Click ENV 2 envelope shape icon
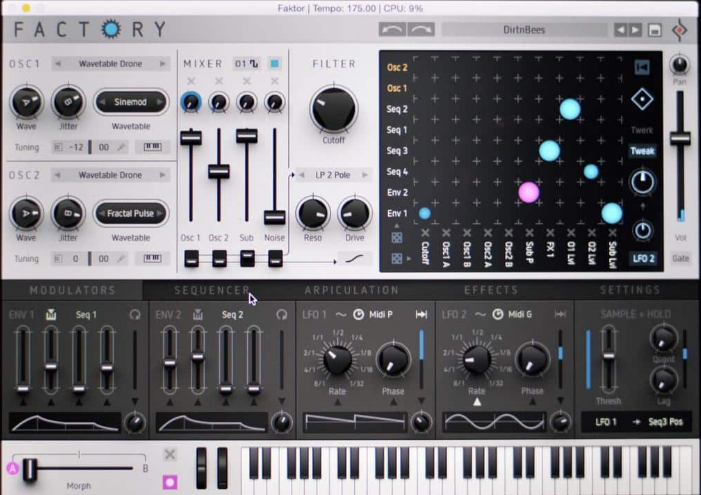Screen dimensions: 701x495 pyautogui.click(x=198, y=314)
